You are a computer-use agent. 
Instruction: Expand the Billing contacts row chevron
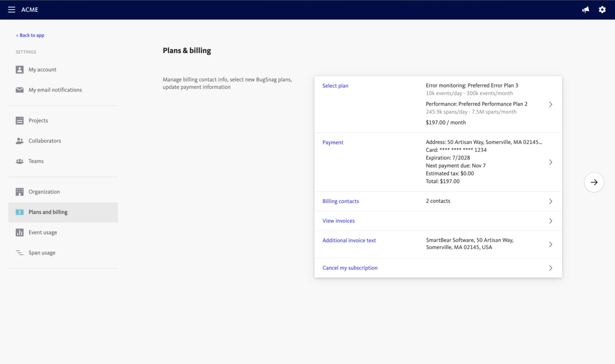pyautogui.click(x=551, y=201)
